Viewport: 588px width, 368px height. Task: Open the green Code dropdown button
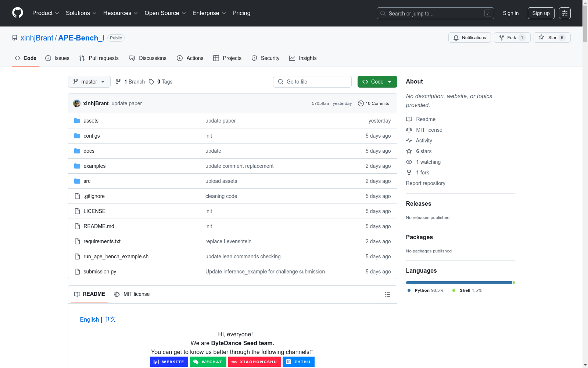tap(377, 82)
